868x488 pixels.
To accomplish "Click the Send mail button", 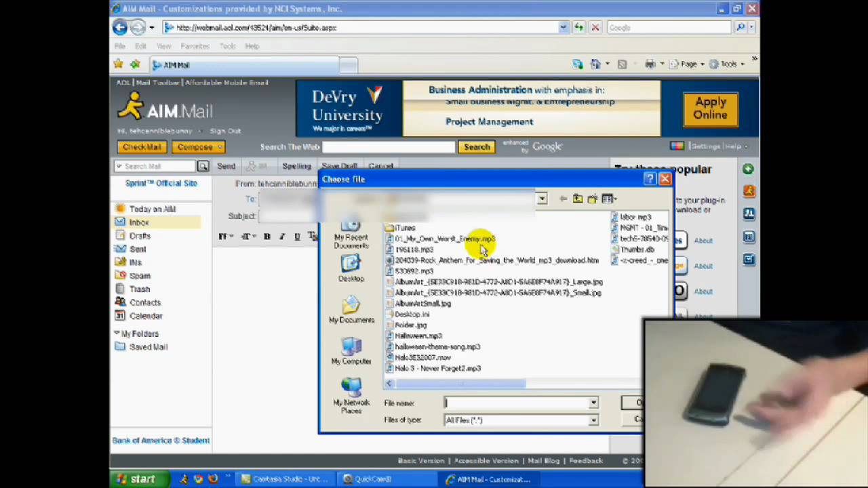I will (x=226, y=166).
